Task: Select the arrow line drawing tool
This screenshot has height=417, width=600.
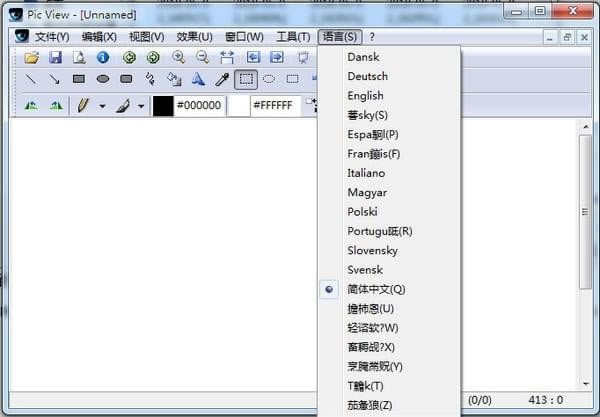Action: click(55, 80)
